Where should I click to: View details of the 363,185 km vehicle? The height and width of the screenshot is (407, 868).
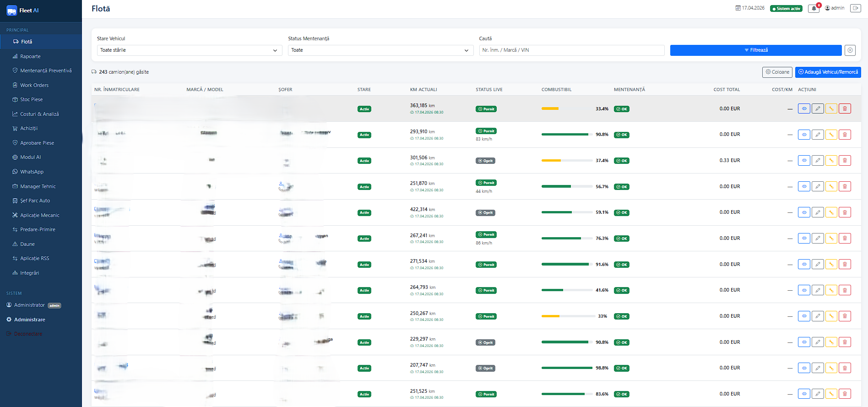[804, 109]
